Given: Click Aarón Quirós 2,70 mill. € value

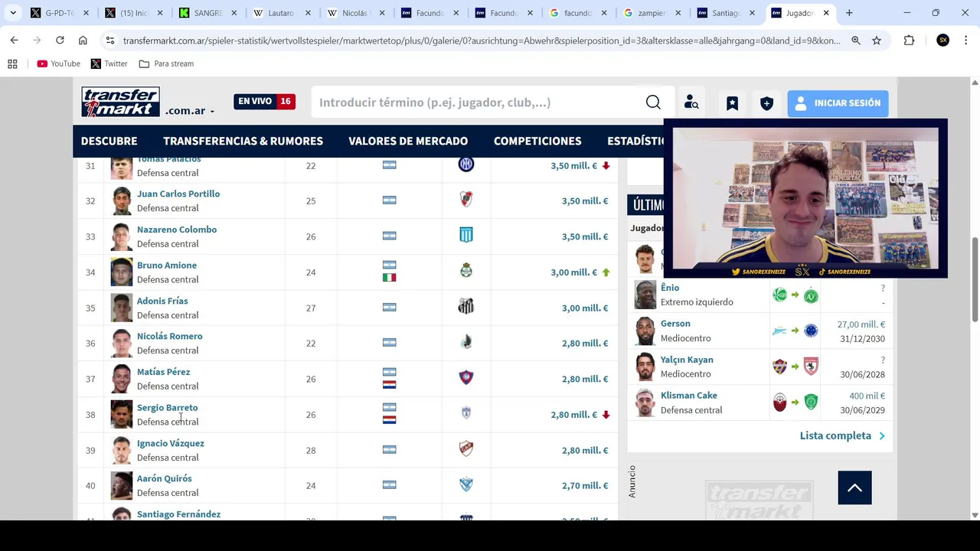Looking at the screenshot, I should 585,485.
